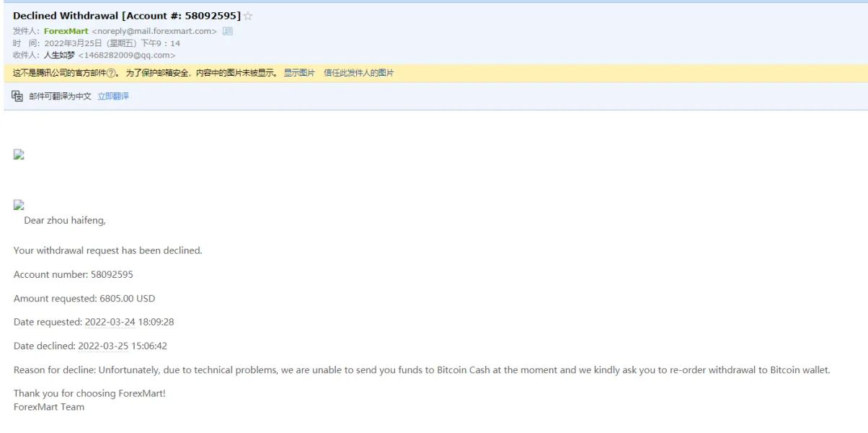Screen dimensions: 868x433
Task: Click the sent time 2022年3月25日 line
Action: tap(97, 43)
